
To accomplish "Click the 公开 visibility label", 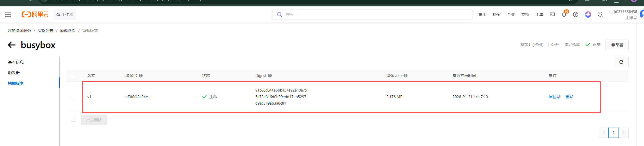I will click(x=555, y=44).
